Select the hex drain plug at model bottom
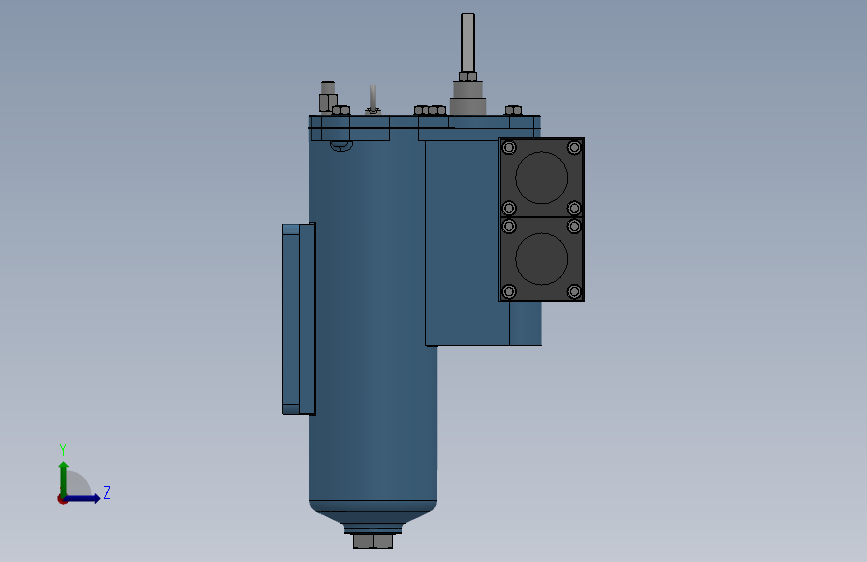Screen dimensions: 867x562 373,541
